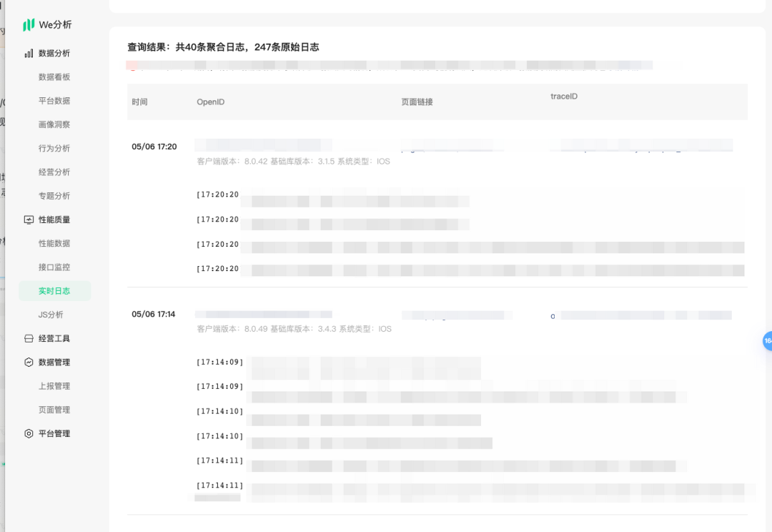Click the We分析 logo icon
Screen dimensions: 772x532
click(29, 24)
